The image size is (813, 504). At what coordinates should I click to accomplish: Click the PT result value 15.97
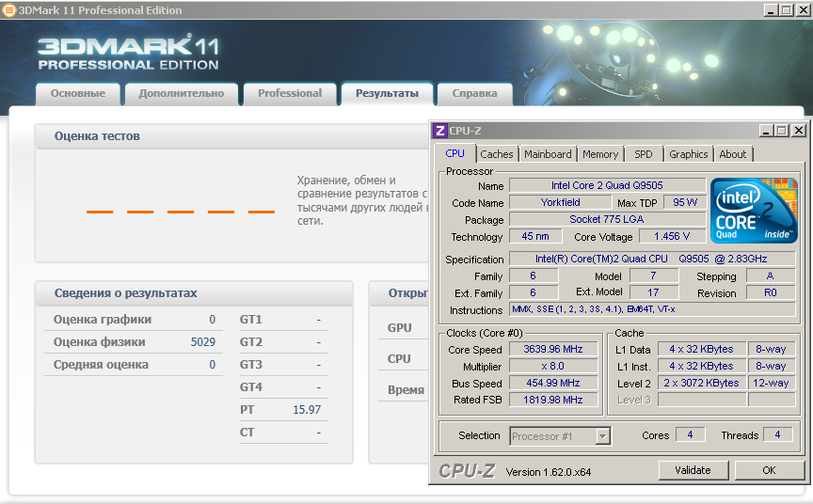tap(307, 410)
